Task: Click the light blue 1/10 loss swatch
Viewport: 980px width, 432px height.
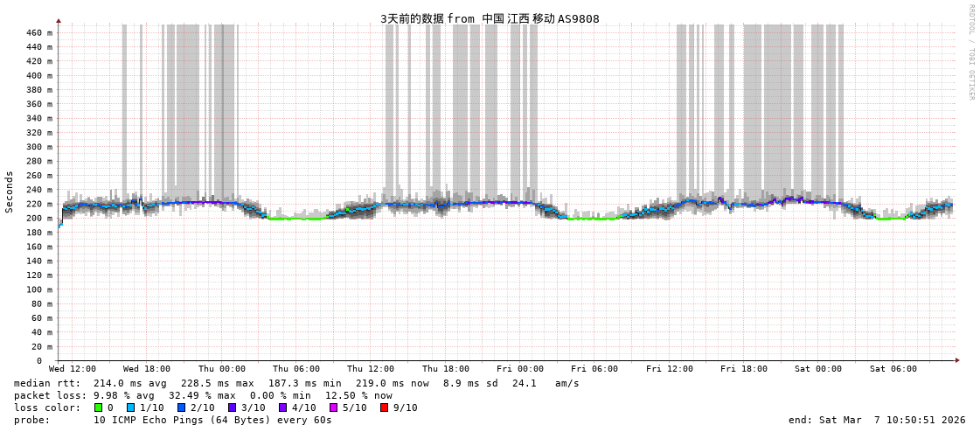Action: (131, 408)
